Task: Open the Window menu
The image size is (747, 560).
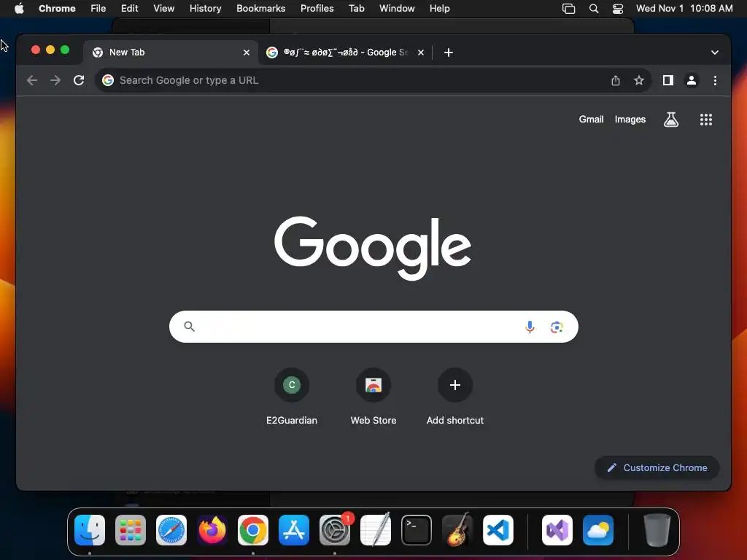Action: 397,8
